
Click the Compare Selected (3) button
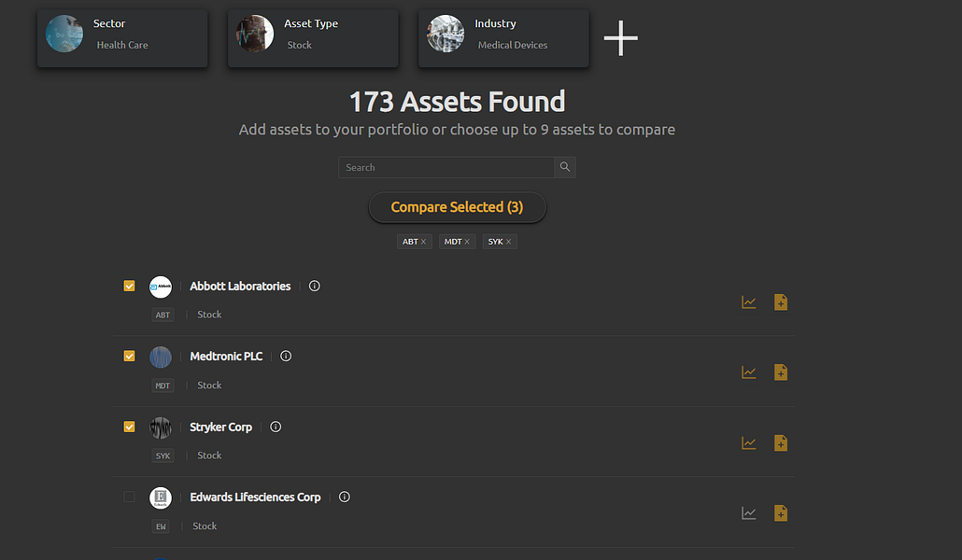[x=457, y=207]
